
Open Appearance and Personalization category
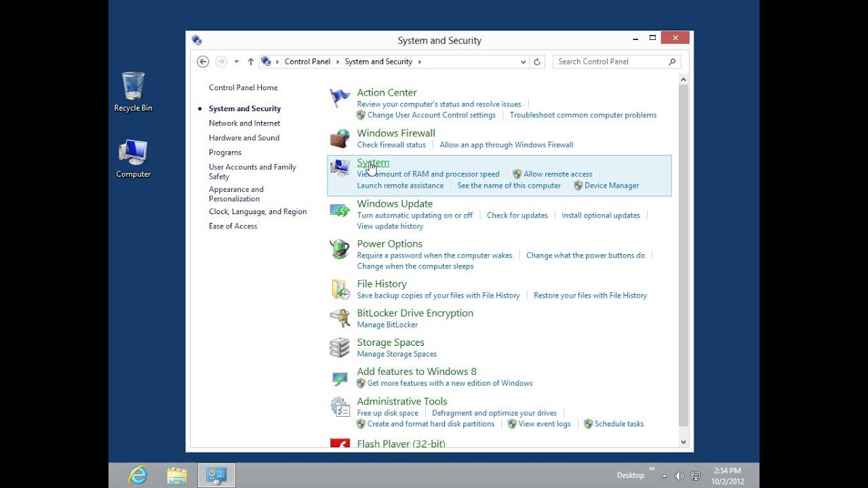[x=236, y=194]
